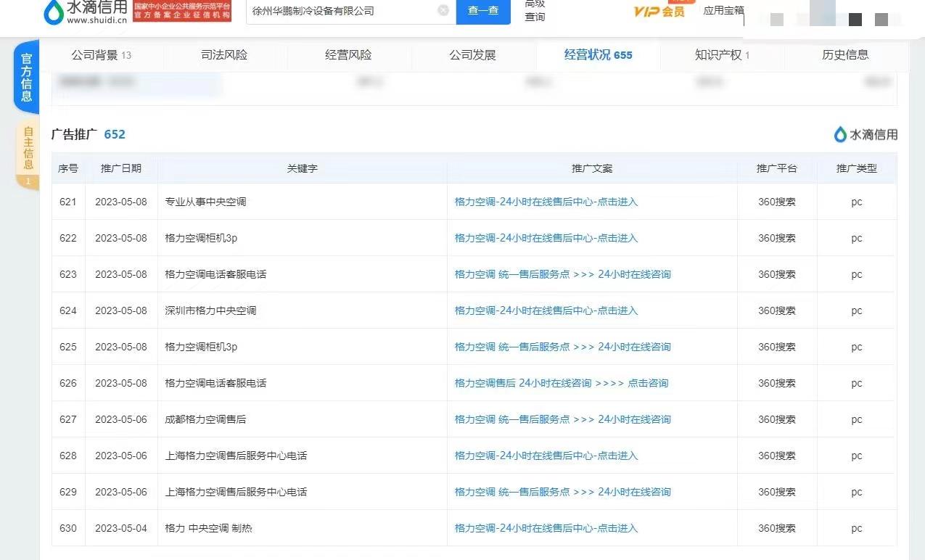Image resolution: width=925 pixels, height=560 pixels.
Task: Switch to the 知识产权 tab
Action: pyautogui.click(x=722, y=55)
